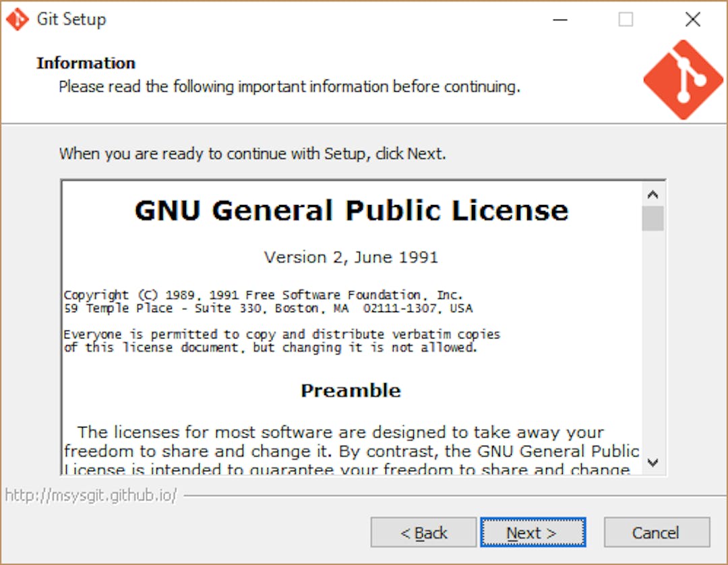Click the disabled maximize button

click(626, 20)
